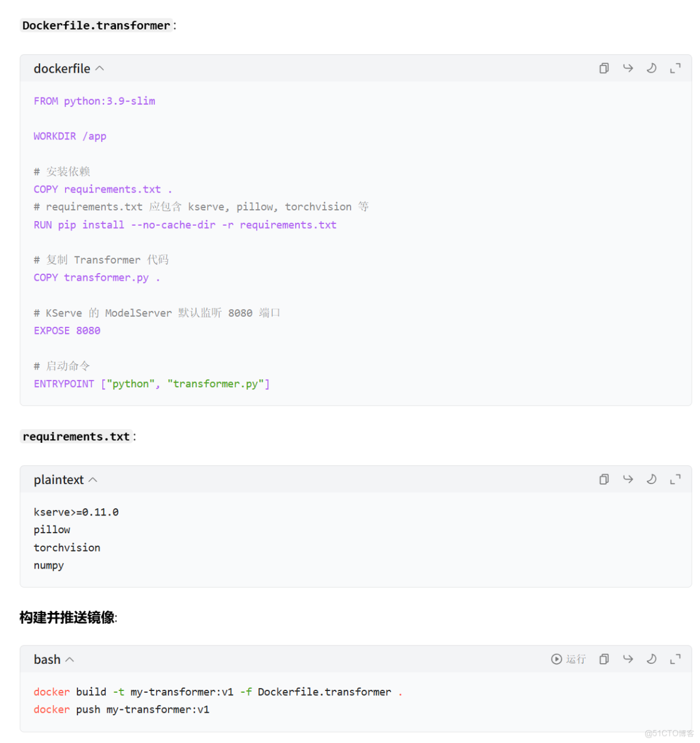Copy the plaintext requirements block

(604, 479)
